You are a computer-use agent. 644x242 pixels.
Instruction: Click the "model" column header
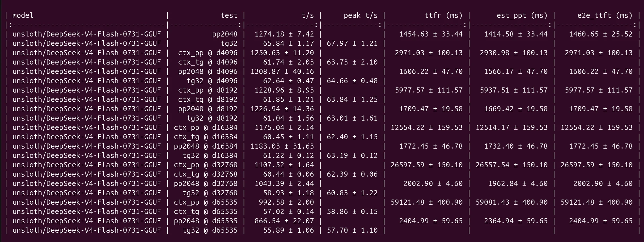pos(23,15)
